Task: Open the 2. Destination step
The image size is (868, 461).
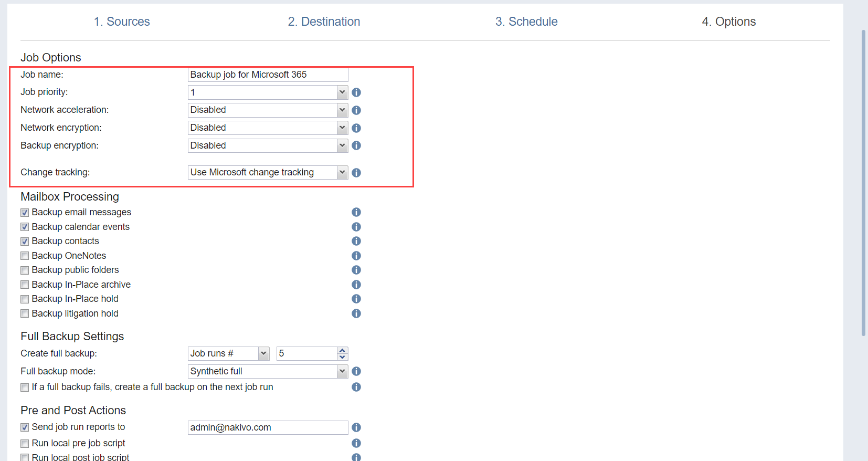Action: tap(324, 22)
